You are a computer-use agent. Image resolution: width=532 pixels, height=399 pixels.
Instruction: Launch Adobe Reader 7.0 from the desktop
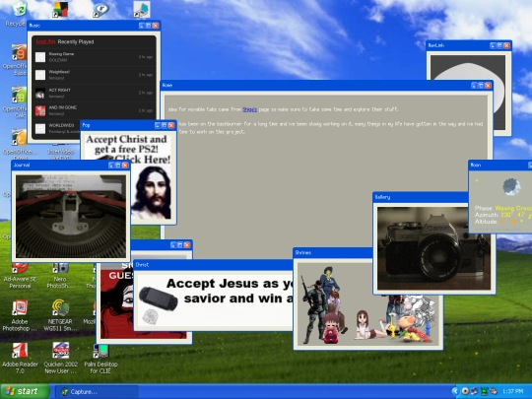[x=20, y=350]
